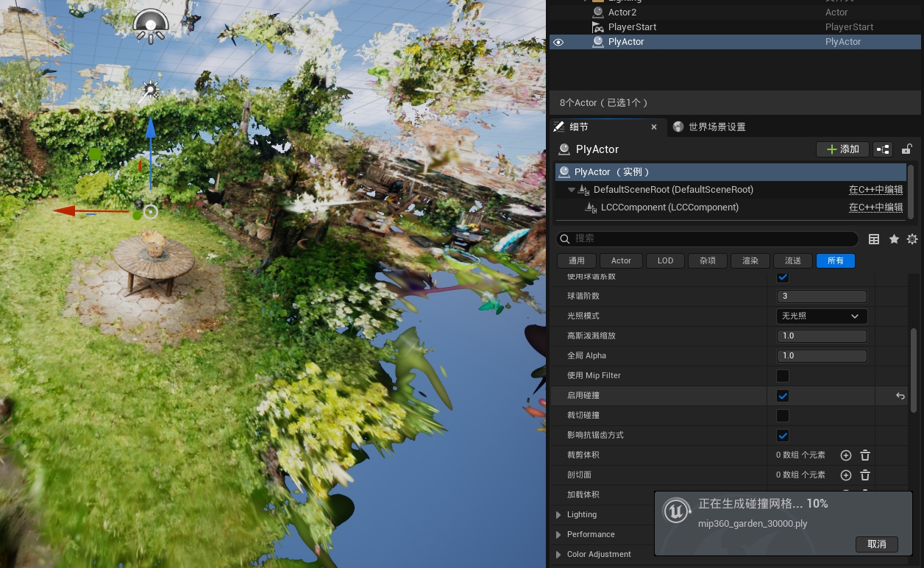Image resolution: width=924 pixels, height=568 pixels.
Task: Reset 启用碰撞 to its default value
Action: 900,396
